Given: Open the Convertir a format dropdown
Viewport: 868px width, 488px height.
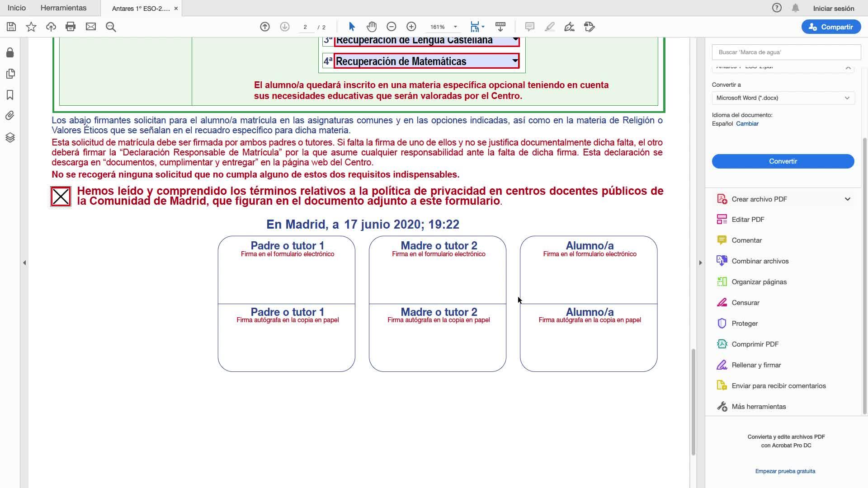Looking at the screenshot, I should [x=783, y=98].
